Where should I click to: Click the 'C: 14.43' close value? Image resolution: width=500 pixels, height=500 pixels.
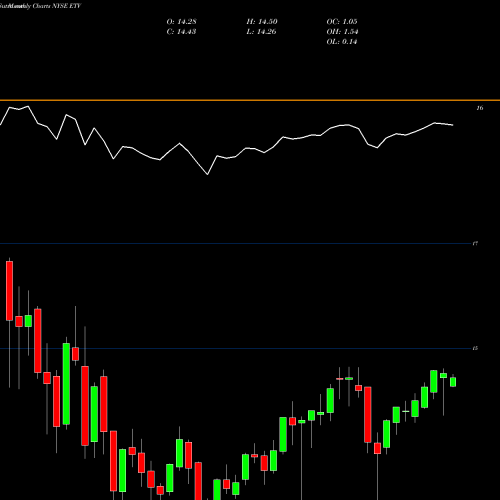[x=181, y=32]
